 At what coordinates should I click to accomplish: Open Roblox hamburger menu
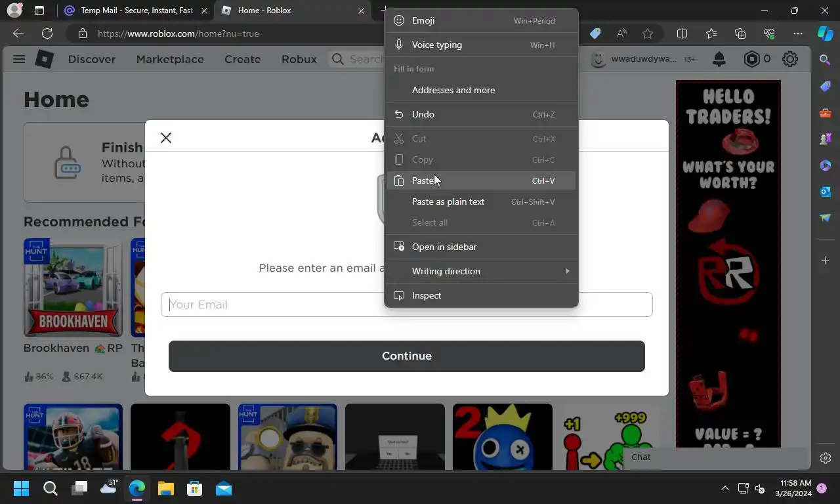pos(19,59)
